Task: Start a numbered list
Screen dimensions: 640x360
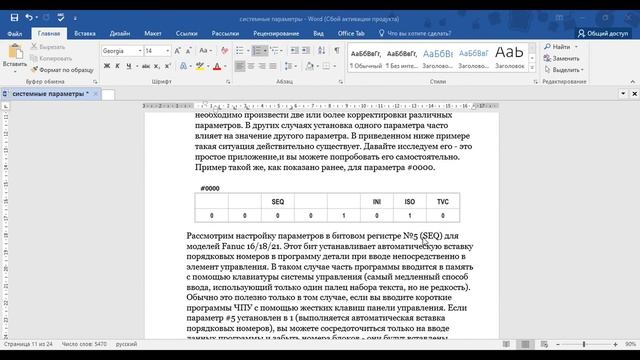Action: click(257, 51)
